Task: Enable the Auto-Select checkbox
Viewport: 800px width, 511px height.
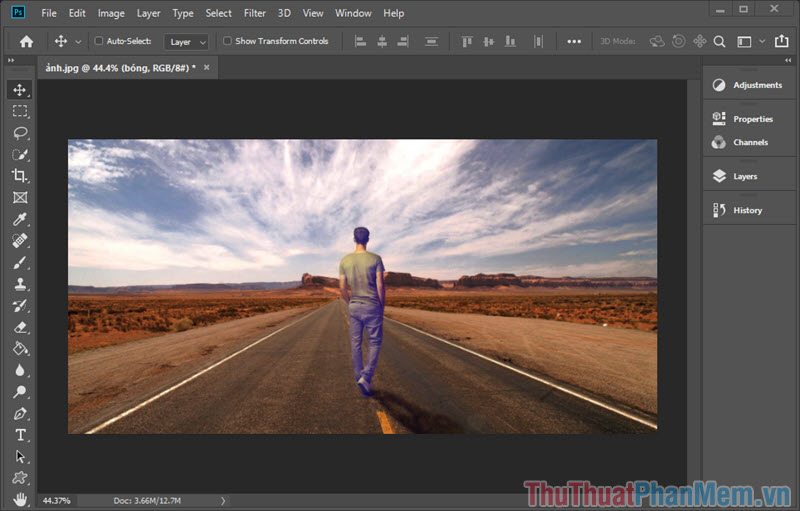Action: pos(99,41)
